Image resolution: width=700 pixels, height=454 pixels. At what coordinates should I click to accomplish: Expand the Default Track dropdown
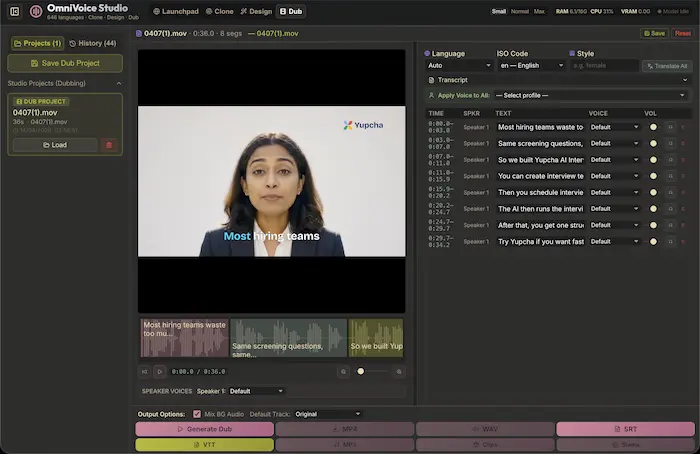[327, 414]
